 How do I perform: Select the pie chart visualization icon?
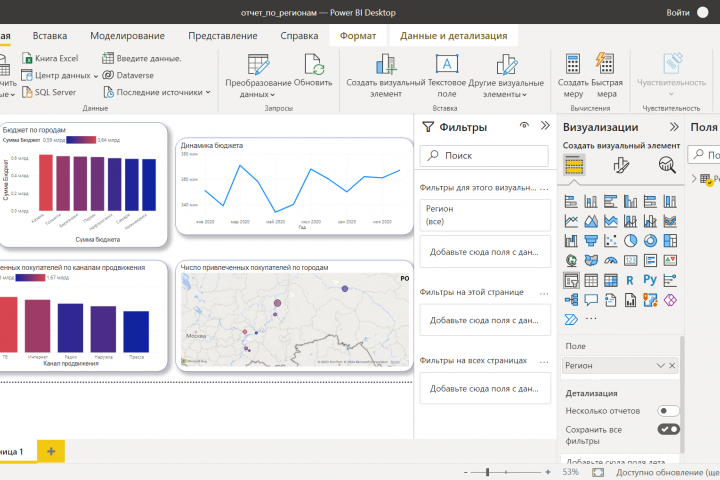coord(630,241)
